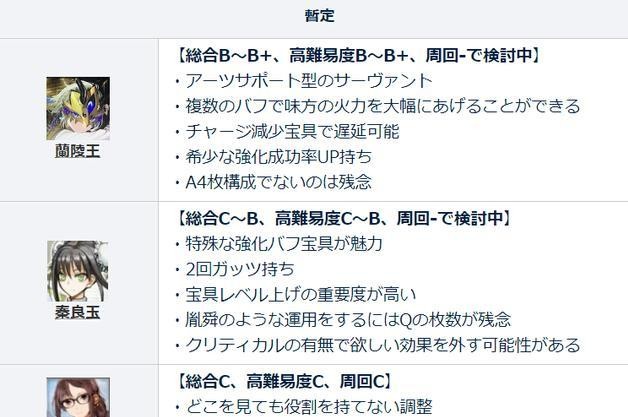Select the 総合B〜B+ rating heading for 蘭陵王
The height and width of the screenshot is (417, 628).
(x=358, y=55)
